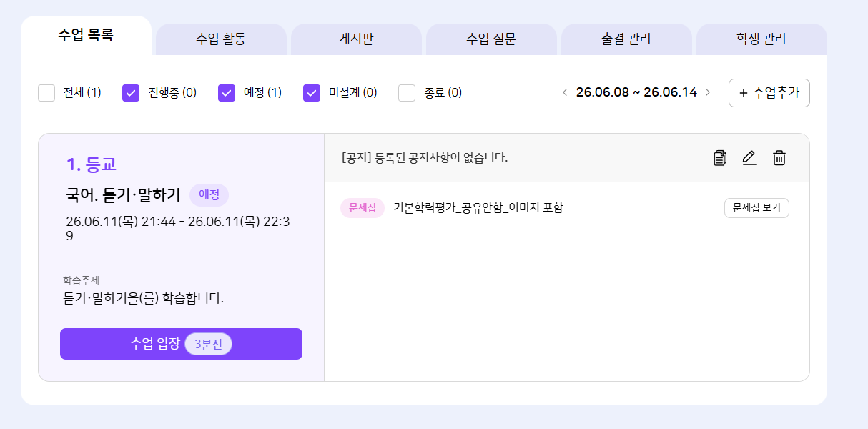Uncheck the 진행중 (0) checkbox
The height and width of the screenshot is (429, 868).
point(131,93)
